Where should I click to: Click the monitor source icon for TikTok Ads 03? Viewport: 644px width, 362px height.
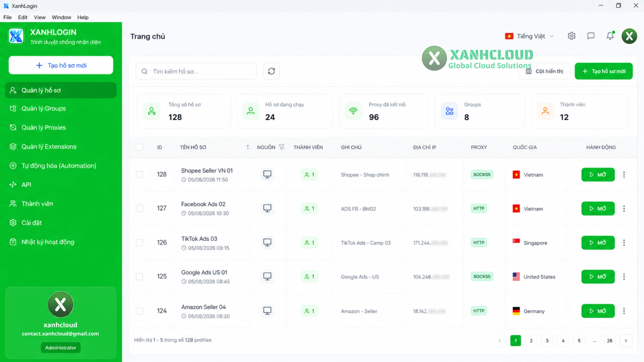pyautogui.click(x=267, y=242)
